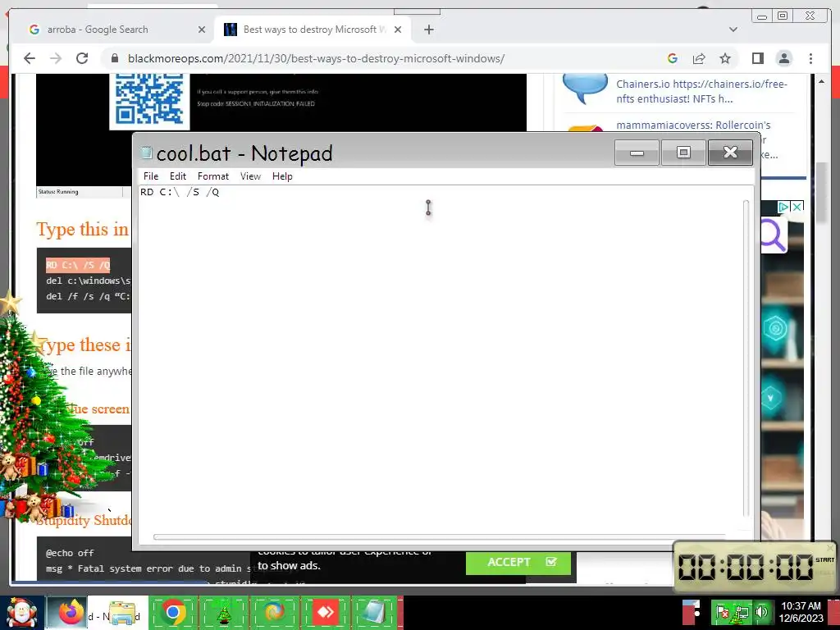840x630 pixels.
Task: Expand the Chrome tab search chevron
Action: pos(733,30)
